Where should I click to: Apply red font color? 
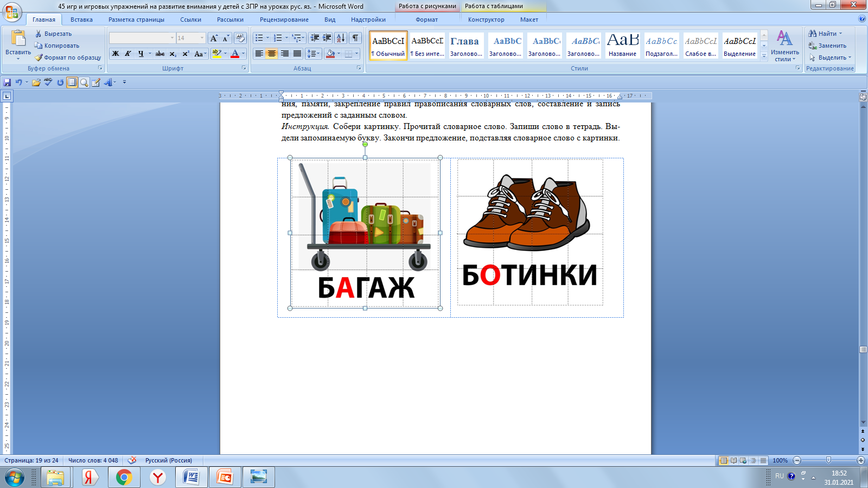235,54
